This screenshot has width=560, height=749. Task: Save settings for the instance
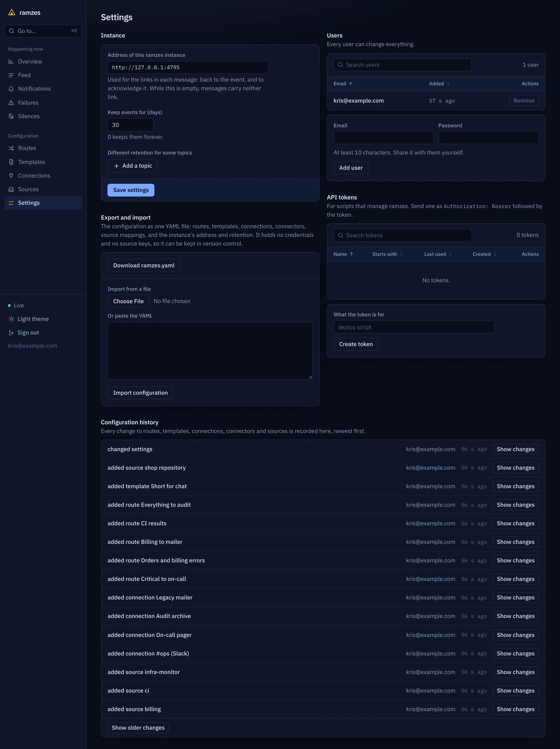click(x=131, y=190)
